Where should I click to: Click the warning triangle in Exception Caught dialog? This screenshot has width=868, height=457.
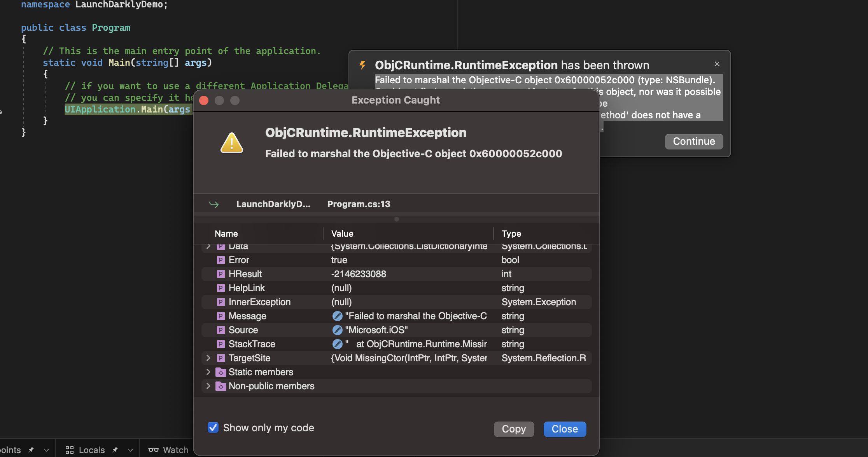(232, 143)
